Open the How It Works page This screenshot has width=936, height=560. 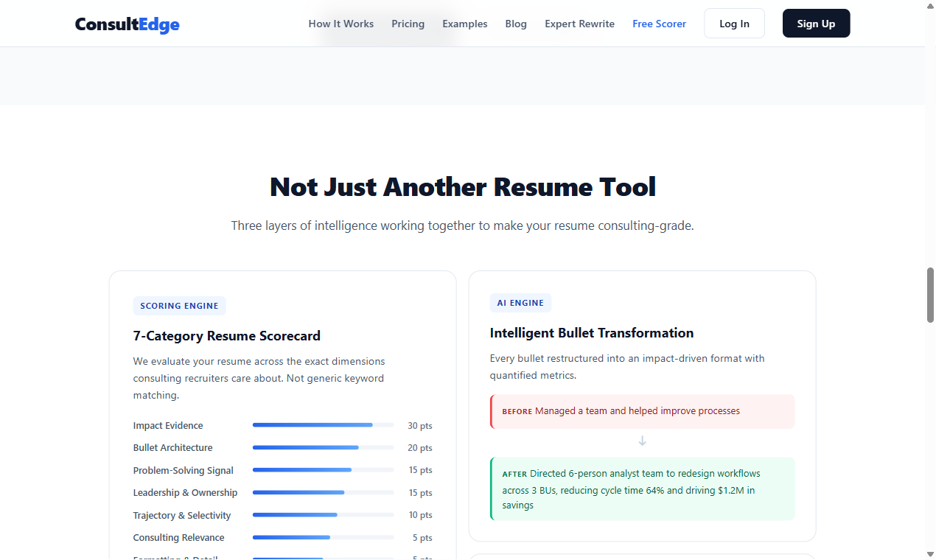[340, 24]
